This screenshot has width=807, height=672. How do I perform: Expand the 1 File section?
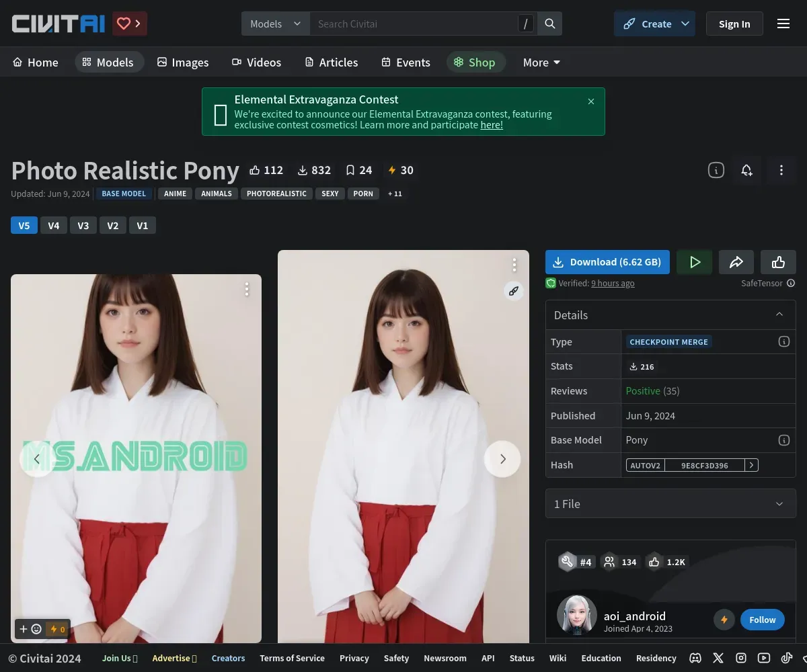pos(670,504)
